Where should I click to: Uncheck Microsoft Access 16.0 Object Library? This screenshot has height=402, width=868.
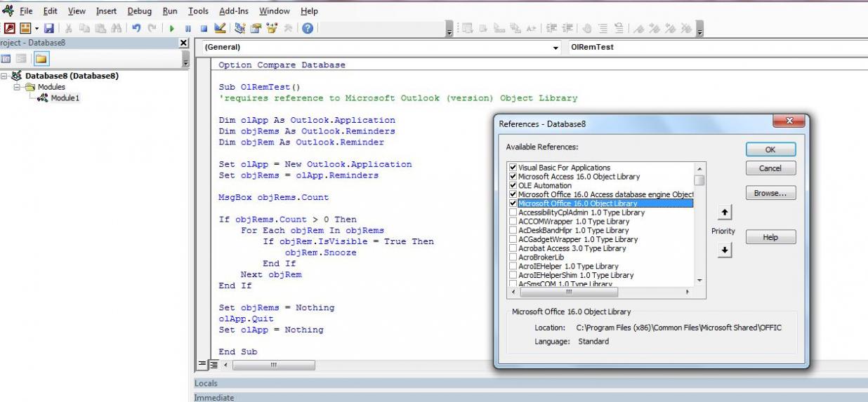tap(513, 177)
